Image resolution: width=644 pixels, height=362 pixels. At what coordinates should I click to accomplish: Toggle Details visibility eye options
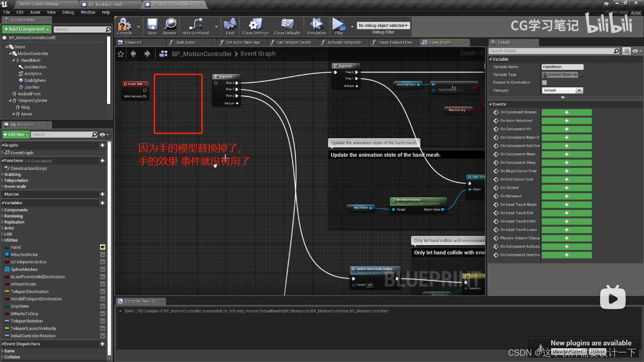[636, 51]
